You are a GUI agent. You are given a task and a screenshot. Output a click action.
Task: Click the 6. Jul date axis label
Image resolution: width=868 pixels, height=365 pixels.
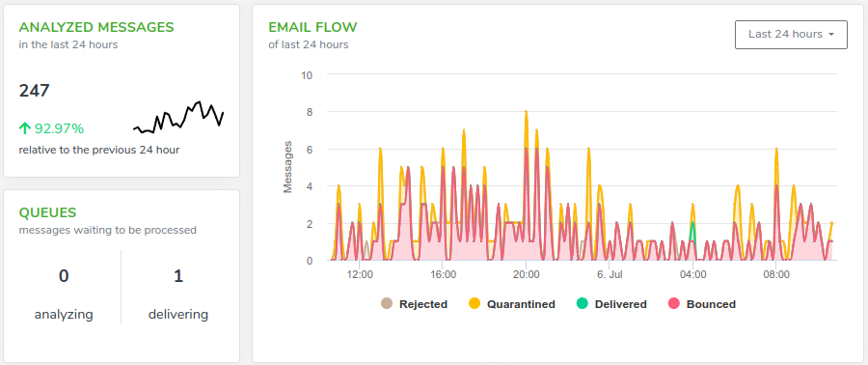tap(609, 273)
